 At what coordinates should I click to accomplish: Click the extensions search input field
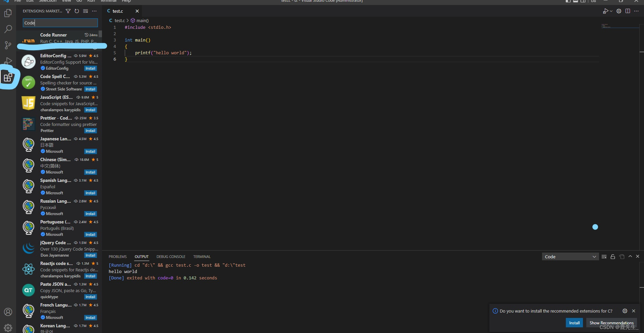pyautogui.click(x=60, y=23)
